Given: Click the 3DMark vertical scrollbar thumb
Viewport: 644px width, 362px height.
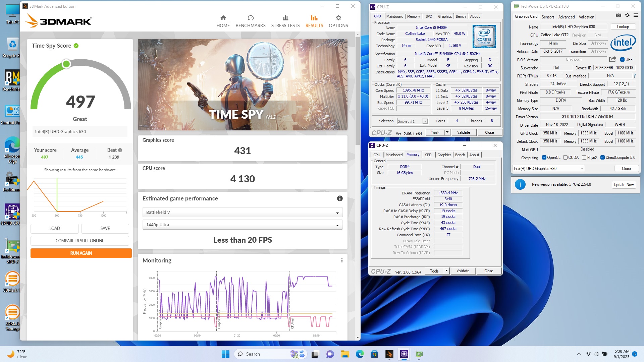Looking at the screenshot, I should click(358, 90).
